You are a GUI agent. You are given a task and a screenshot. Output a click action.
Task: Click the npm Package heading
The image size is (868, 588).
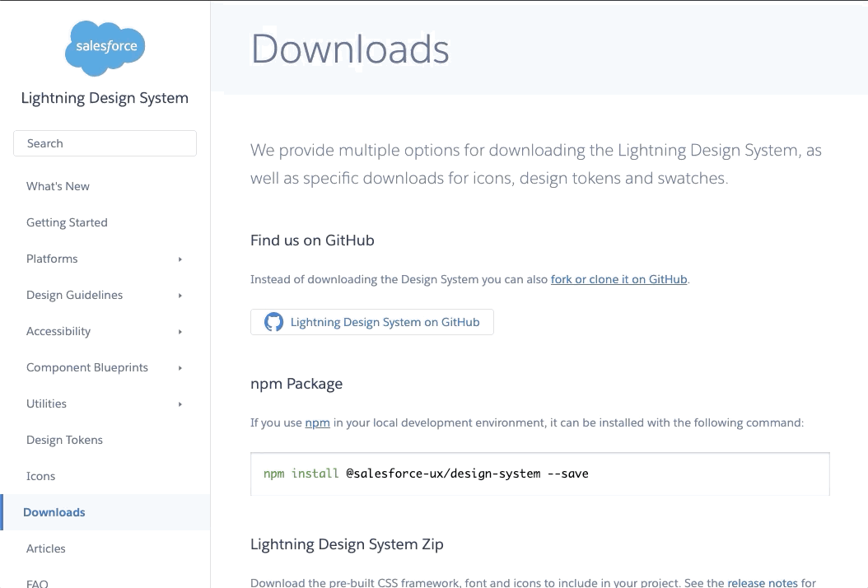296,384
